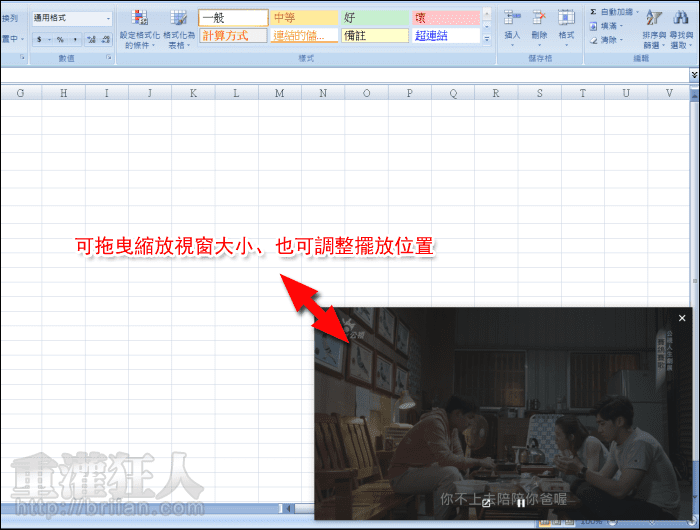Return video to its browser tab
The height and width of the screenshot is (530, 700).
point(487,503)
